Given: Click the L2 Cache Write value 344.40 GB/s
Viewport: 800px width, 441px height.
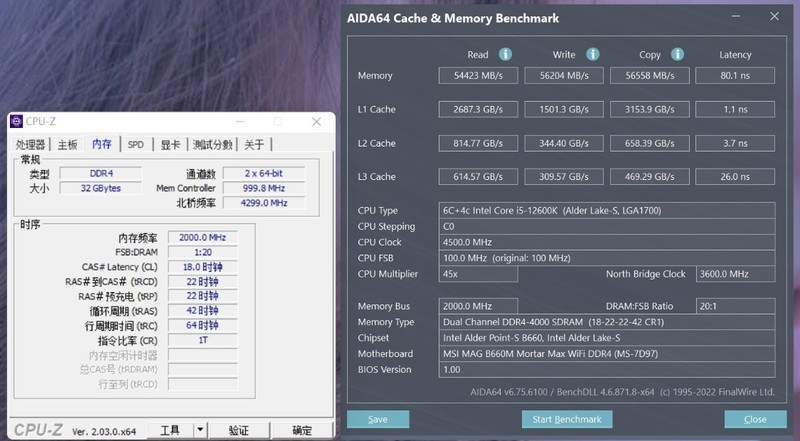Looking at the screenshot, I should pyautogui.click(x=564, y=143).
